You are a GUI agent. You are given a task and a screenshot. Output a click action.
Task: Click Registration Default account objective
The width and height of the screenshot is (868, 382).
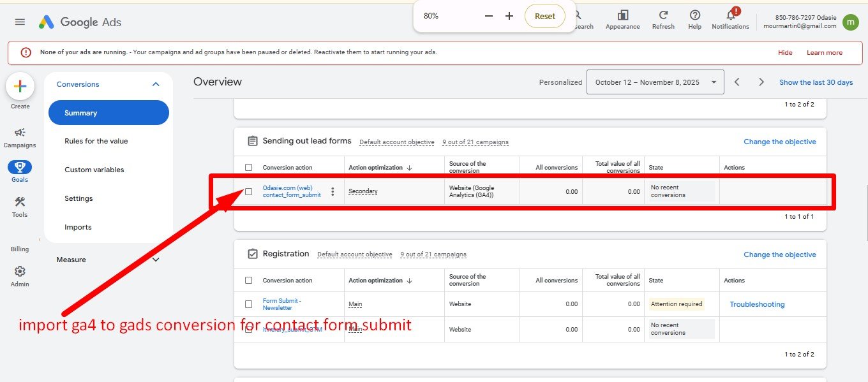pos(355,254)
